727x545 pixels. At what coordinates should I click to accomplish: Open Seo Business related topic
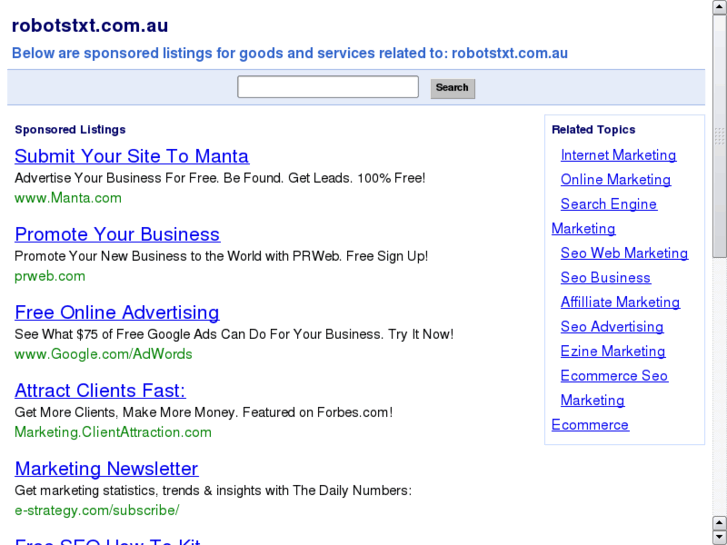(x=606, y=278)
